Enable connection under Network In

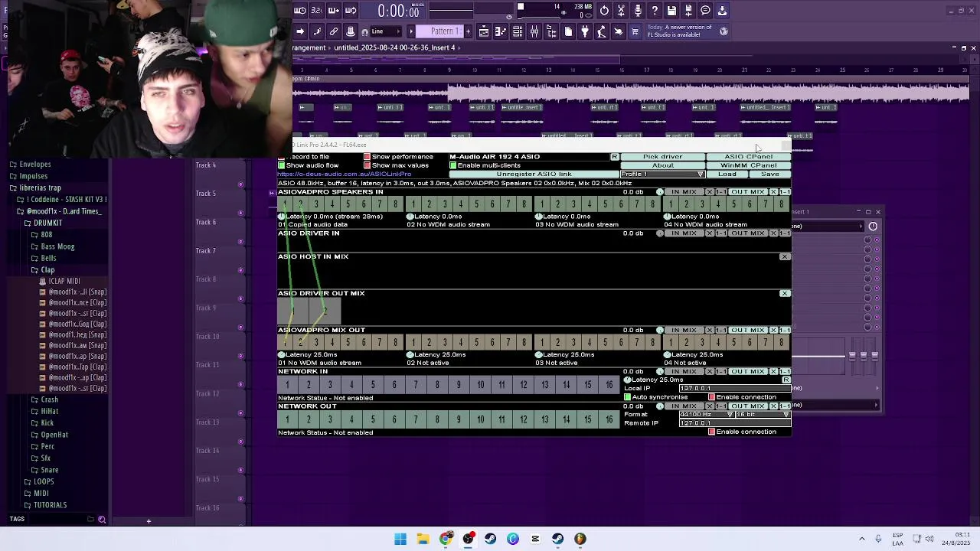click(712, 397)
